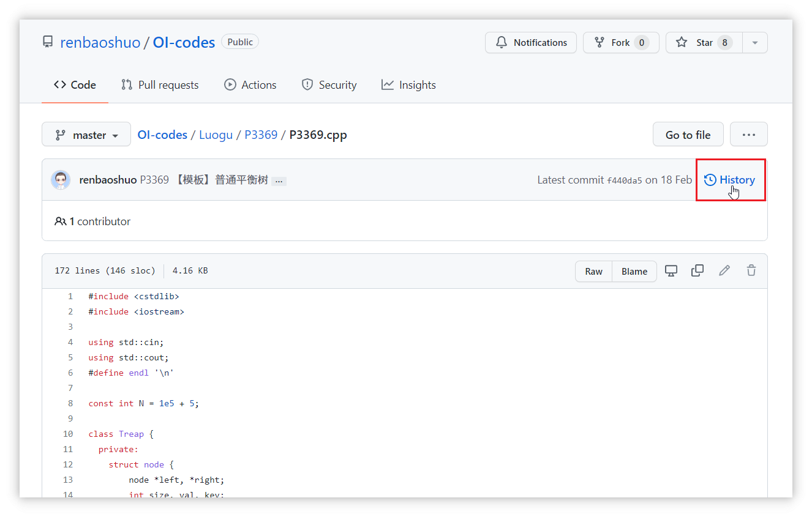812x517 pixels.
Task: Click the branch icon beside master
Action: point(61,135)
